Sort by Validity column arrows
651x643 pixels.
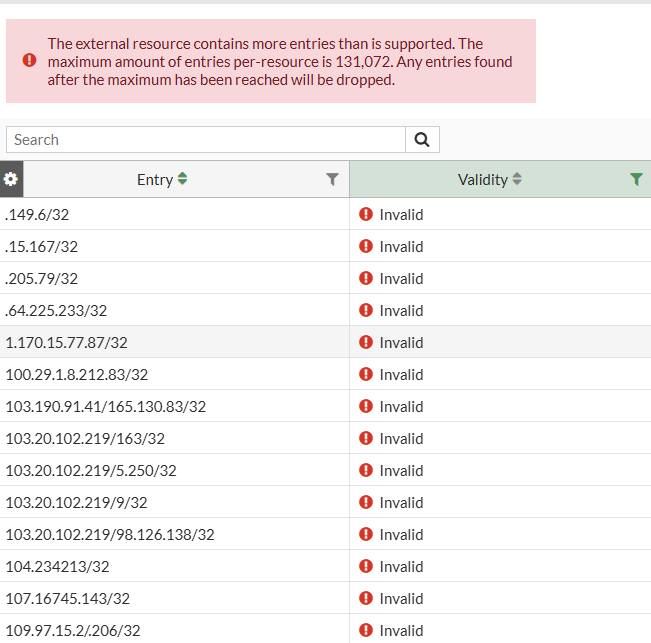[x=517, y=180]
